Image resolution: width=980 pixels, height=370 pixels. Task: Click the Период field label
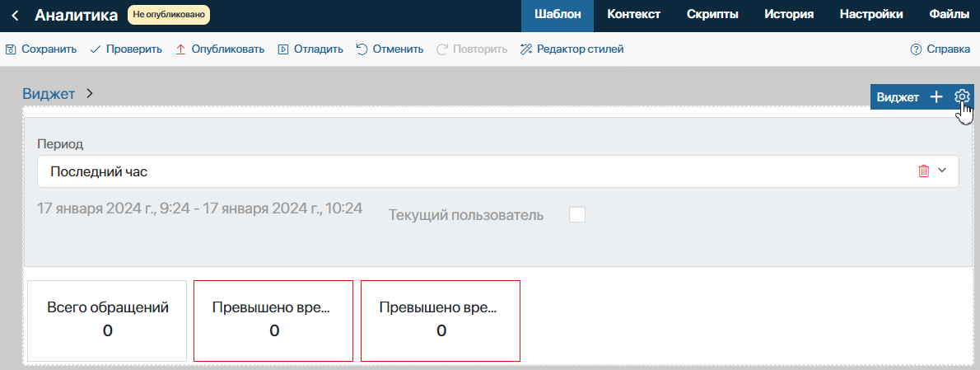[61, 143]
